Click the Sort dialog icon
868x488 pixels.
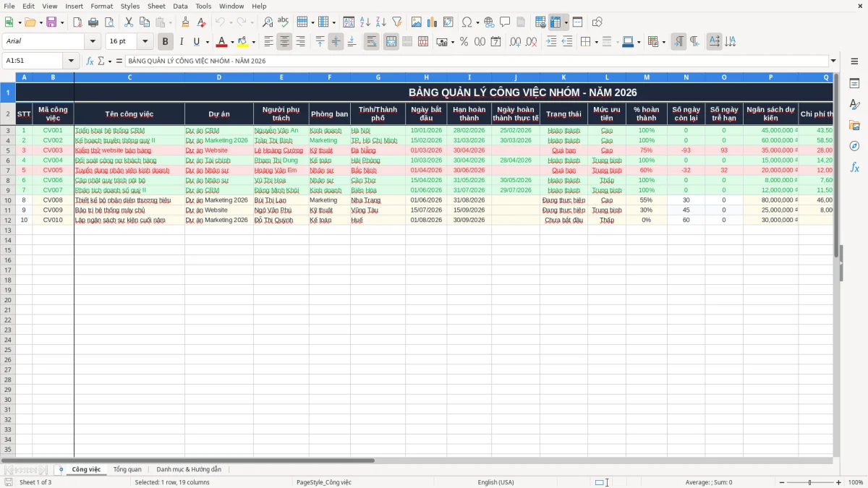coord(349,22)
